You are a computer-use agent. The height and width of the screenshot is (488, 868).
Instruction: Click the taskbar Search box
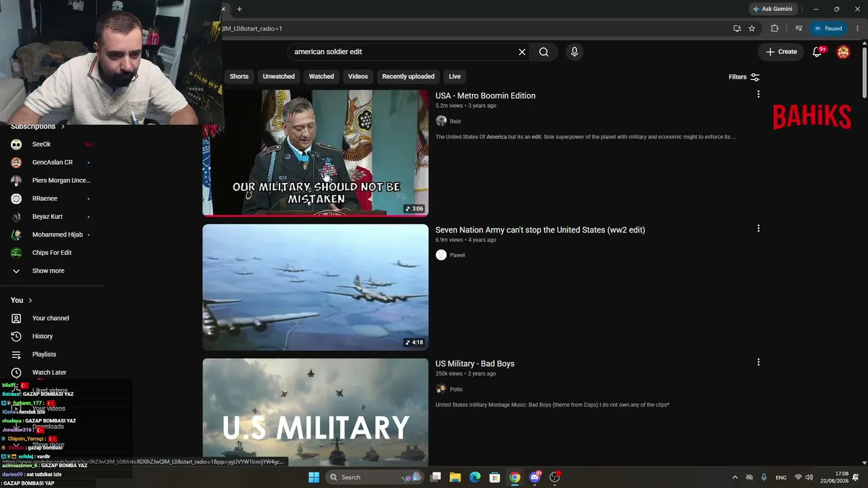(374, 477)
